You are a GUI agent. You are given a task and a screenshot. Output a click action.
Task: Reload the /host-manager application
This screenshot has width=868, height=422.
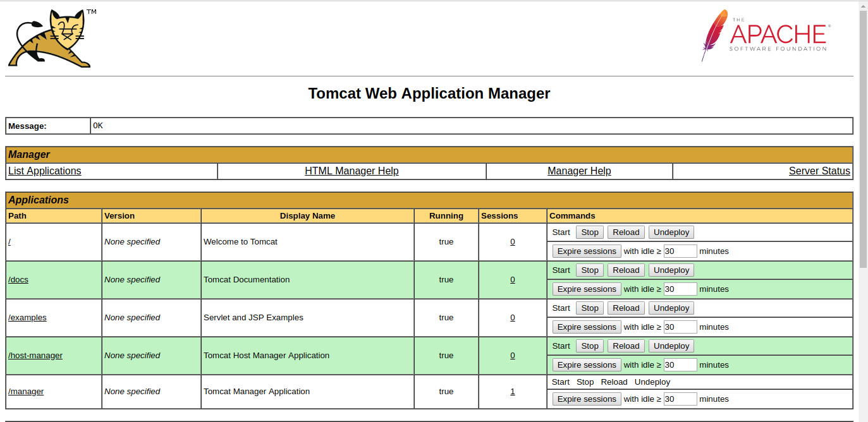click(626, 346)
